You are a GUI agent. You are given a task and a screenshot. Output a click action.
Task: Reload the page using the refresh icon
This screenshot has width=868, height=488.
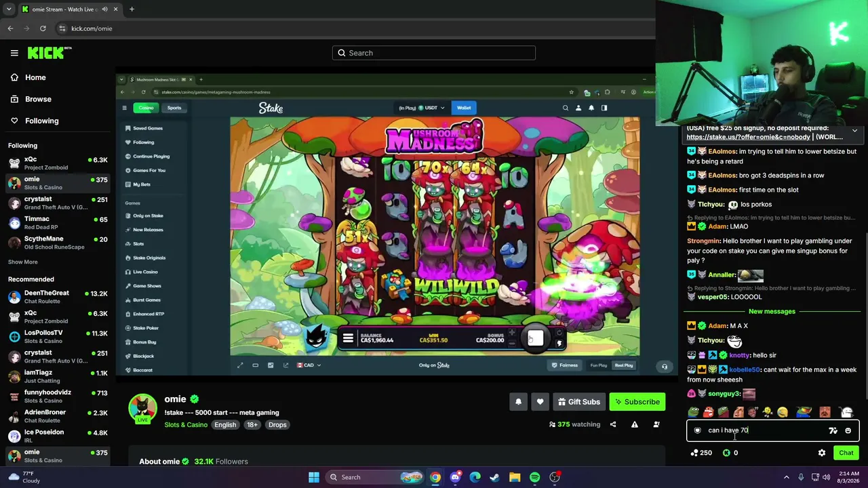tap(43, 28)
